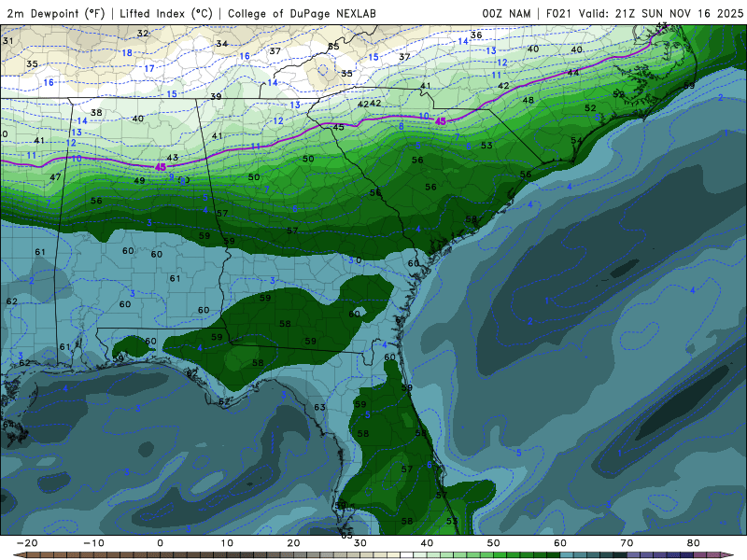Click the blue '17' lifted index contour label

point(149,68)
